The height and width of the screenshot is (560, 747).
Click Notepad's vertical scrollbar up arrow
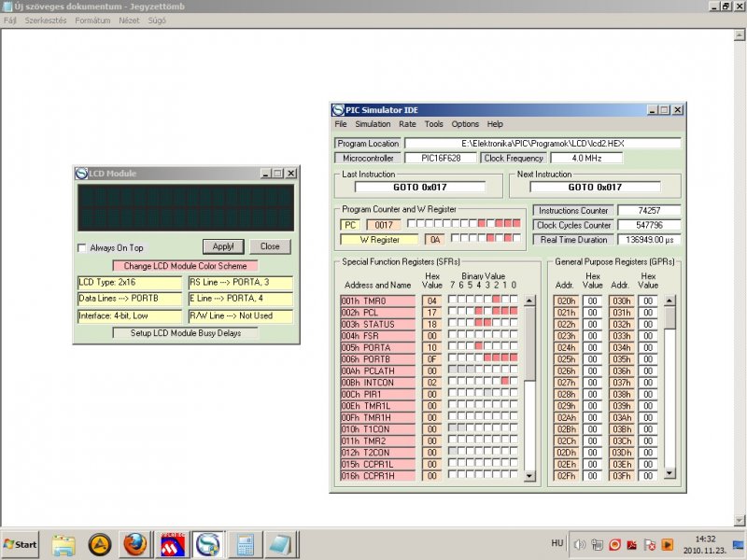(x=739, y=35)
